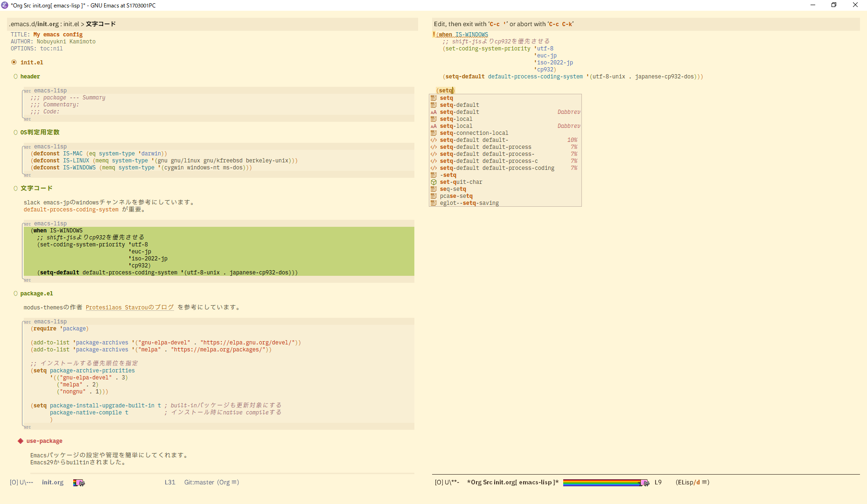The width and height of the screenshot is (867, 504).
Task: Click the flymake ! indicator before (when IS-WINDOWS
Action: [x=433, y=34]
